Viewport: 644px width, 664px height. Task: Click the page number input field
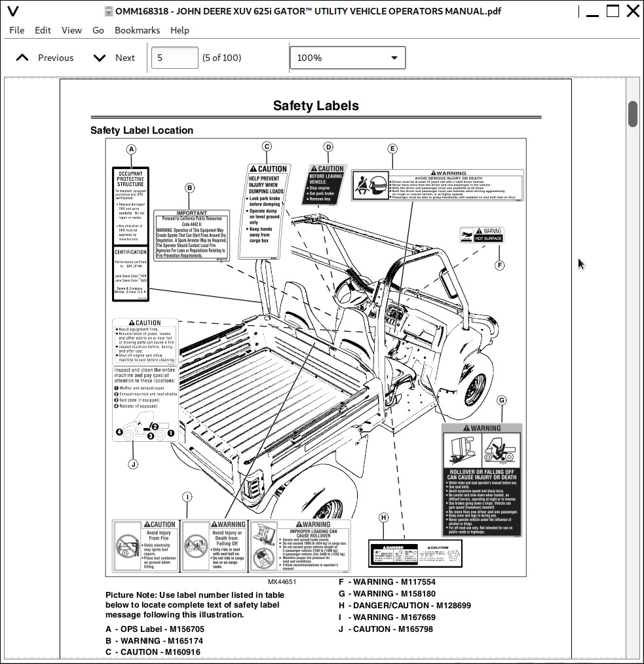pyautogui.click(x=174, y=58)
